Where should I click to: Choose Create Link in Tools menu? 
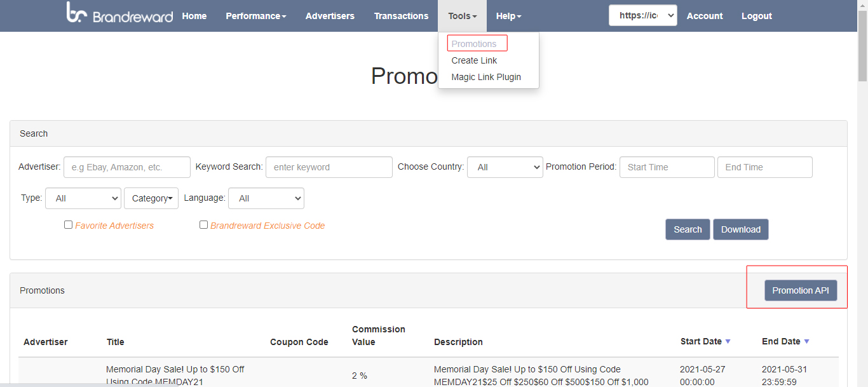click(x=474, y=60)
